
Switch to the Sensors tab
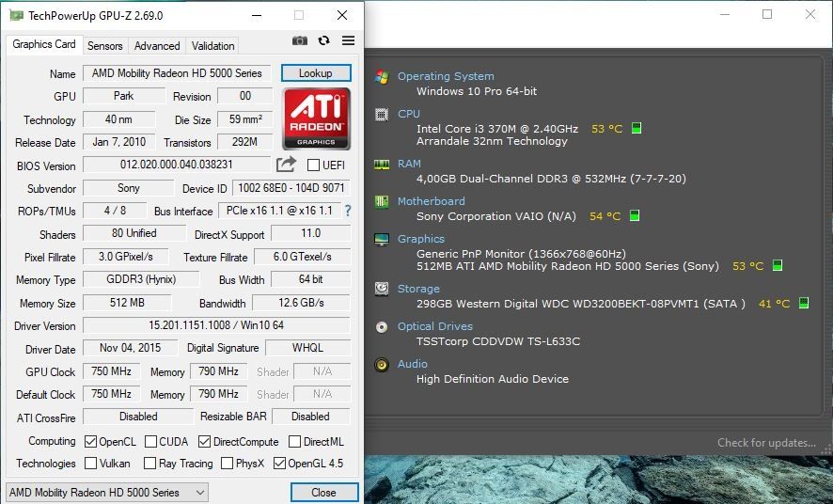point(105,46)
